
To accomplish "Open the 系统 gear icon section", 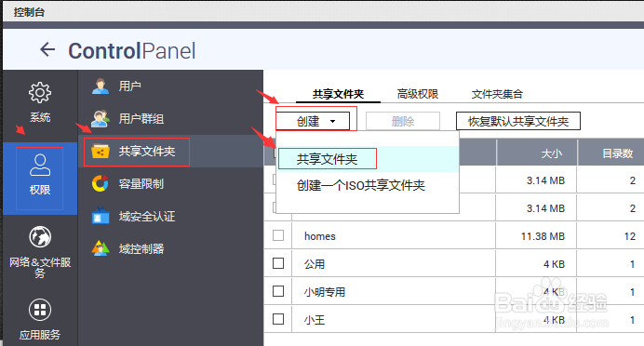I will pos(40,93).
